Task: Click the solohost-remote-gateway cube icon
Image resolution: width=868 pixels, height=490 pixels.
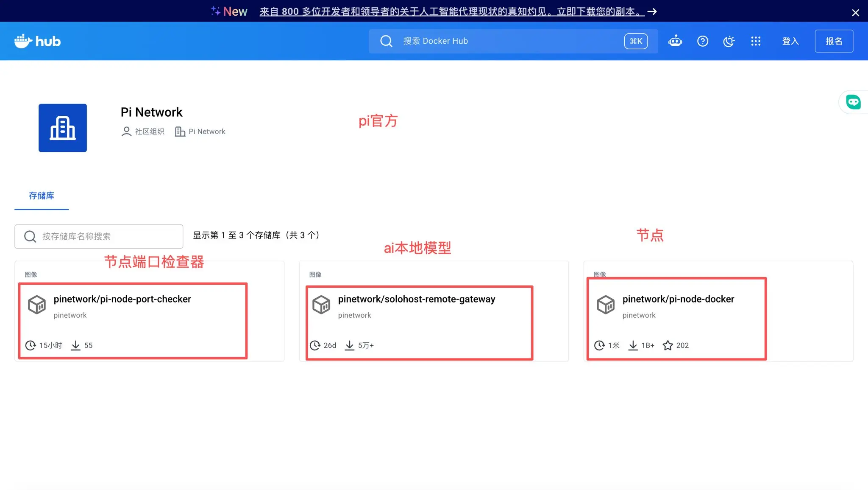Action: pyautogui.click(x=321, y=305)
